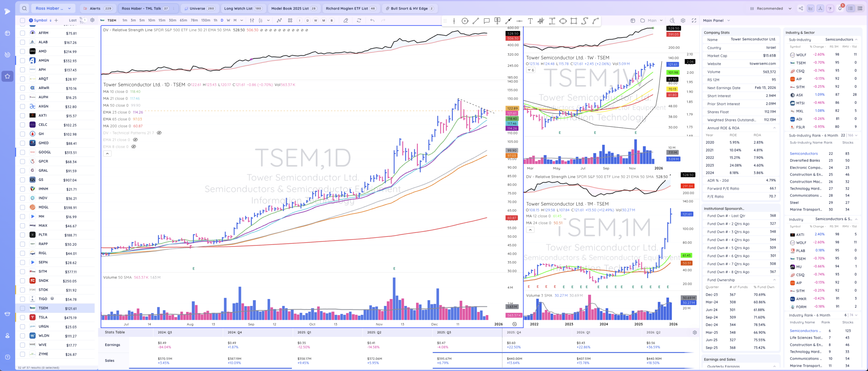
Task: Choose the callout comment drawing tool
Action: pos(487,21)
